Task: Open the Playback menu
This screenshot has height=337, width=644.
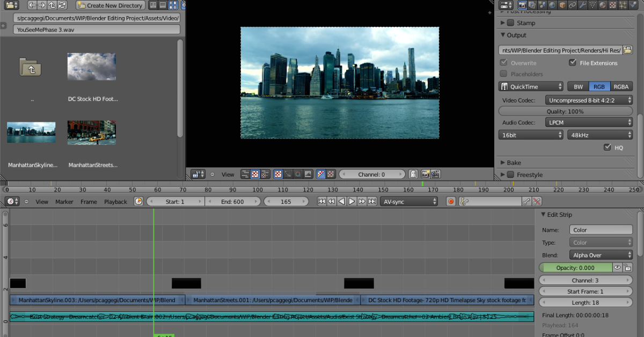Action: (x=115, y=202)
